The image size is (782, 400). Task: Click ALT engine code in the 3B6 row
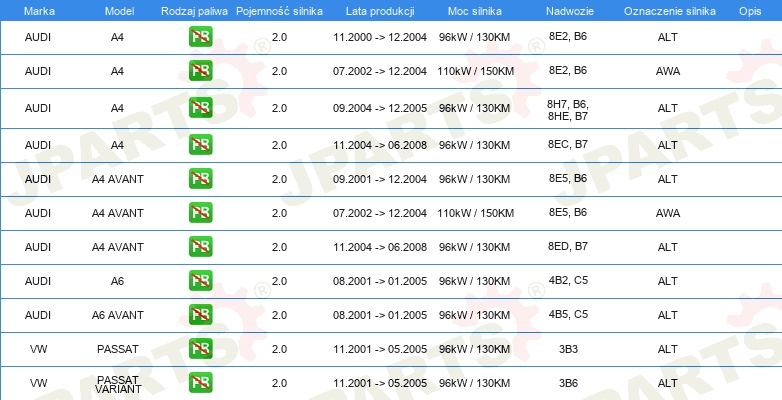pos(667,383)
